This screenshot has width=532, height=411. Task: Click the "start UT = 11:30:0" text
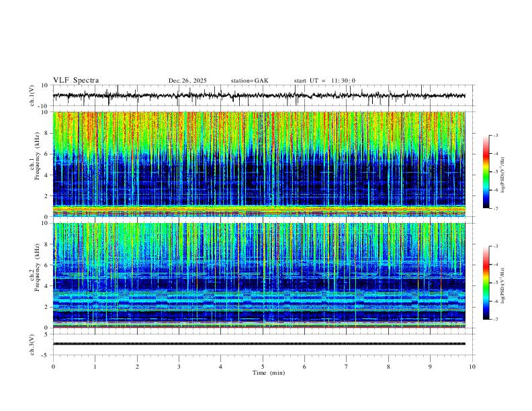(324, 81)
